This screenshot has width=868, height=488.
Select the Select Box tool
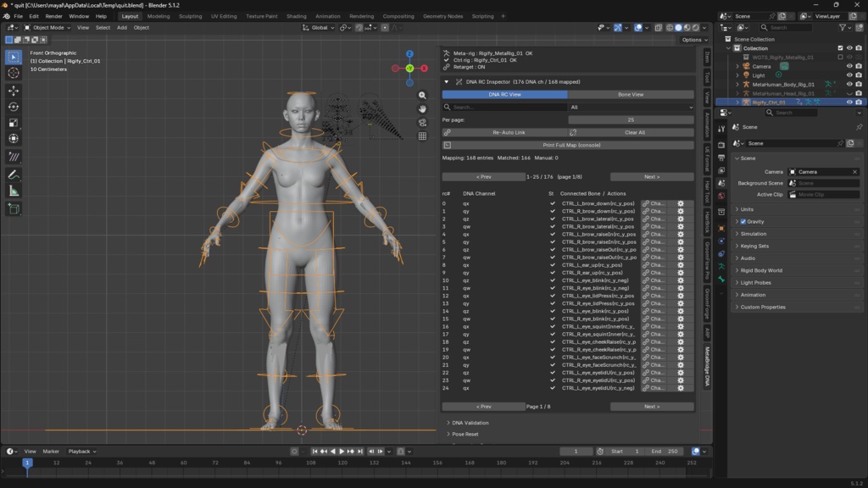[x=14, y=57]
